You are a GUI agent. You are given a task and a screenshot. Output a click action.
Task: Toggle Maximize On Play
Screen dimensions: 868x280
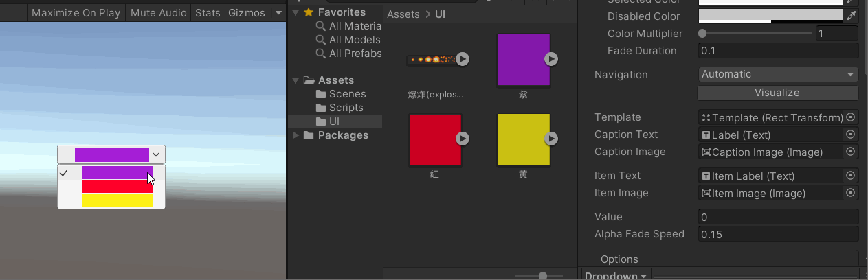(76, 12)
